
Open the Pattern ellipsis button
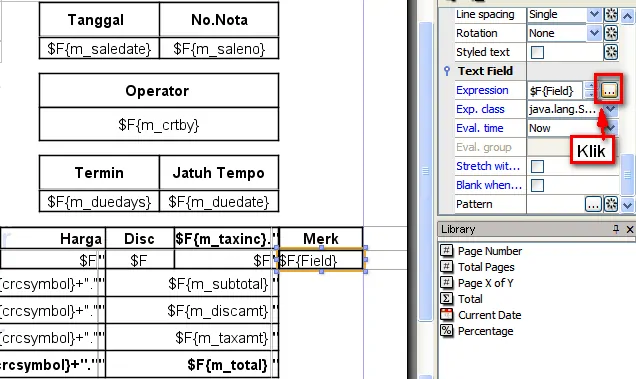(x=593, y=204)
